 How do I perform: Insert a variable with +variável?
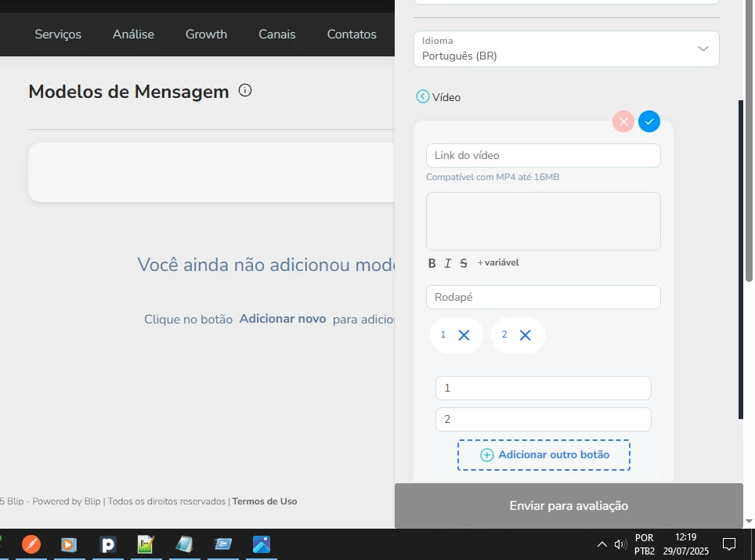[498, 263]
